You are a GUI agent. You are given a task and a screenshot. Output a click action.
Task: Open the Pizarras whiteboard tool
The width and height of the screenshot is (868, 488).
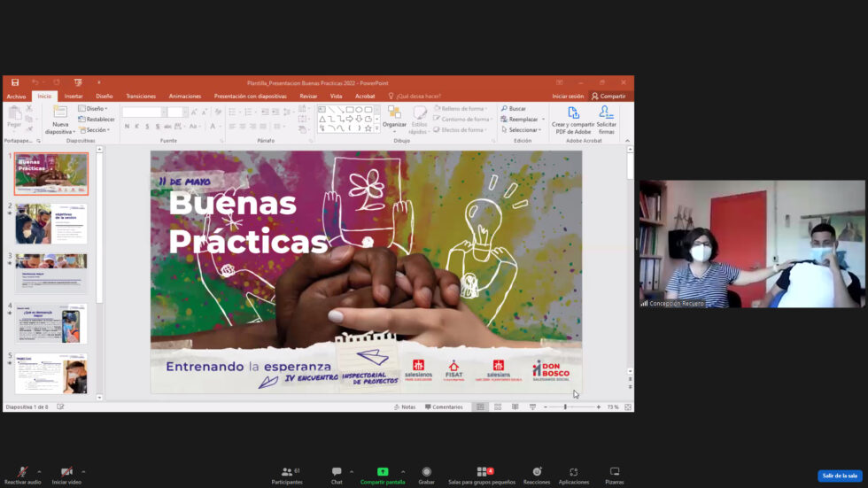(x=614, y=472)
